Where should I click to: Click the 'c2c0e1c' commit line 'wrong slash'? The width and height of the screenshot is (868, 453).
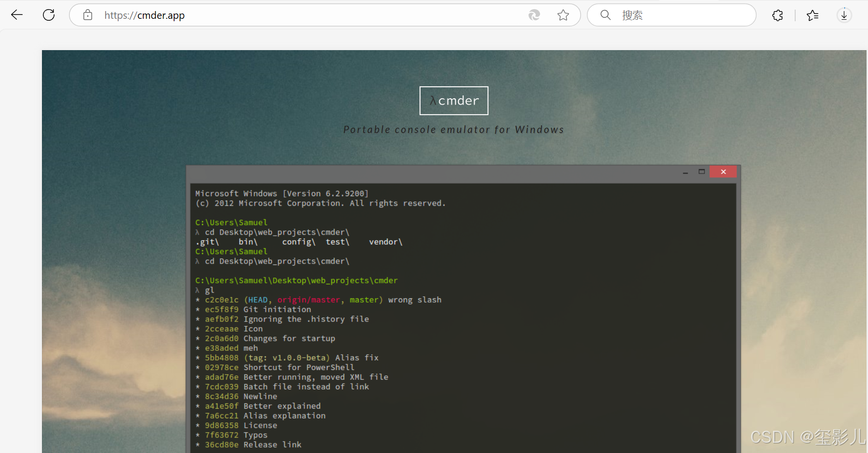pyautogui.click(x=318, y=300)
